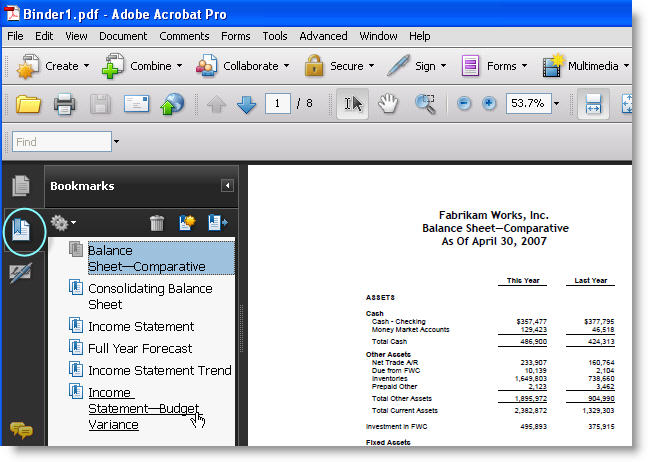The width and height of the screenshot is (648, 462).
Task: Click 'Total Current Assets' text in document
Action: 405,410
